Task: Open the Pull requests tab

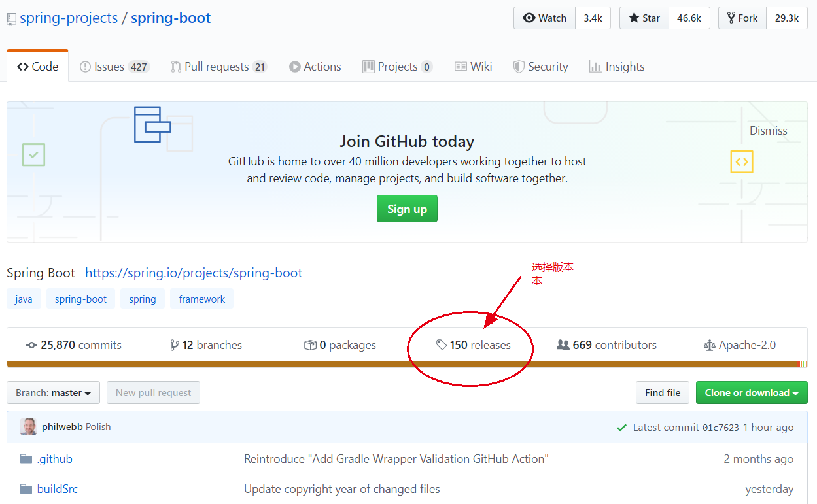Action: 218,67
